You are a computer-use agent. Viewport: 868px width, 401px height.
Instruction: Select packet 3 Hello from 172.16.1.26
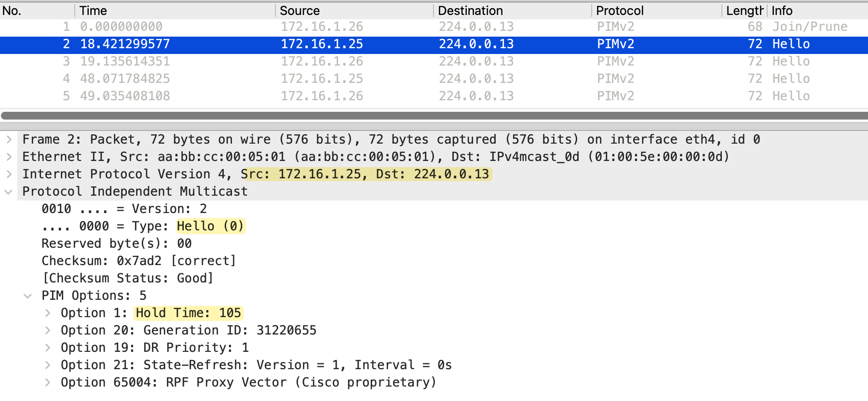(x=434, y=62)
